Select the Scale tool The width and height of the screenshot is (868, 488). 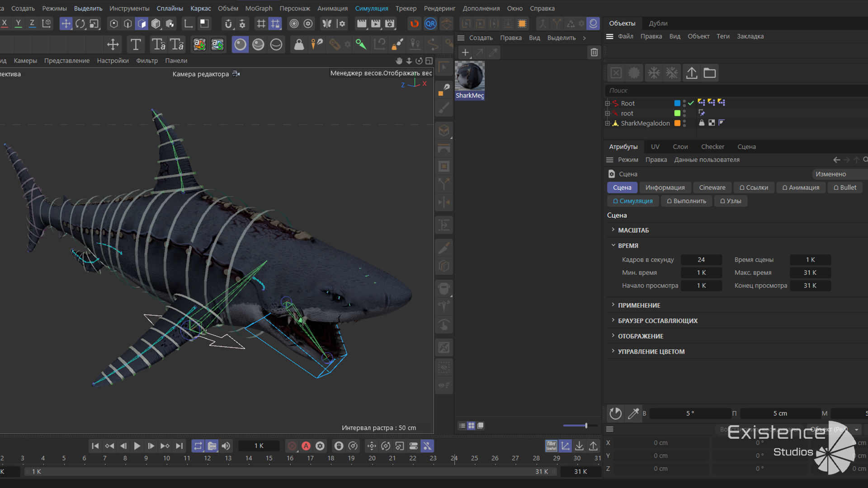tap(94, 23)
